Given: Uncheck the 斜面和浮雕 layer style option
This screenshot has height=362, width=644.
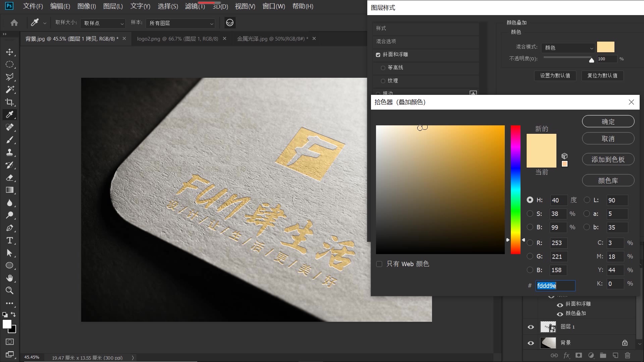Looking at the screenshot, I should click(378, 55).
